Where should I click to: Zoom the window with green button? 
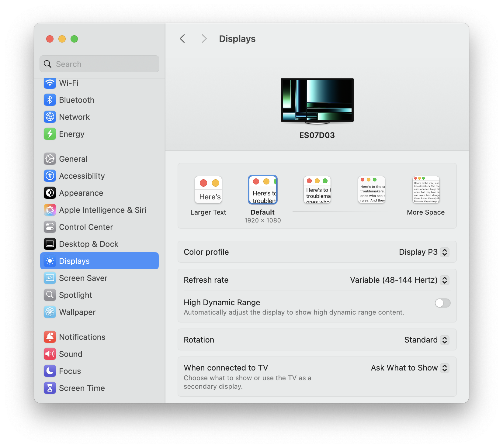74,39
